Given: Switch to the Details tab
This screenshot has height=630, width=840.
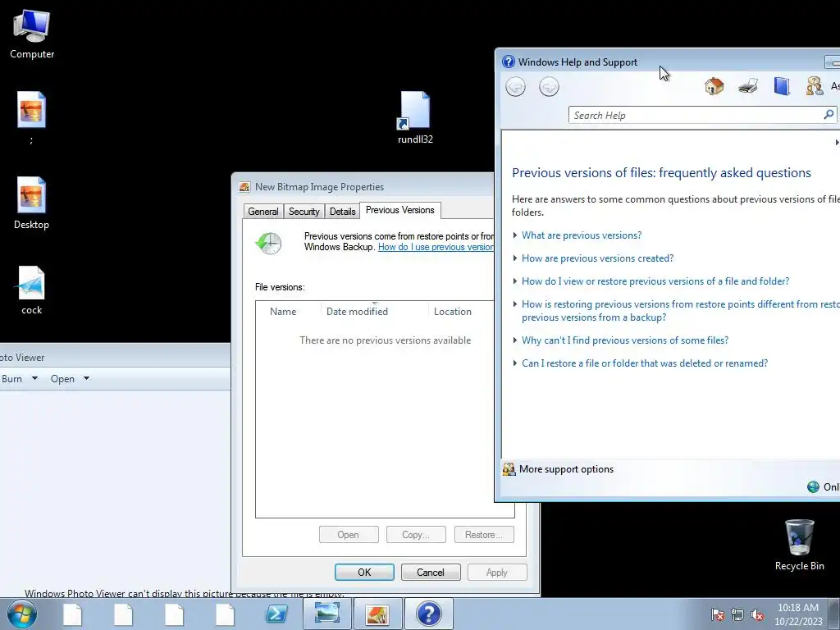Looking at the screenshot, I should (342, 212).
